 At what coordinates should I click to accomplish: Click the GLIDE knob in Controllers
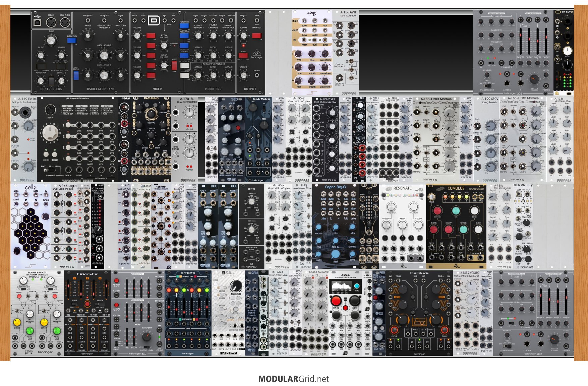point(41,55)
